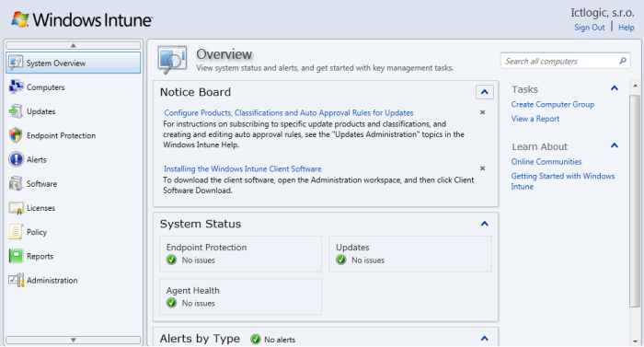Click Create Computer Group task

[x=553, y=104]
